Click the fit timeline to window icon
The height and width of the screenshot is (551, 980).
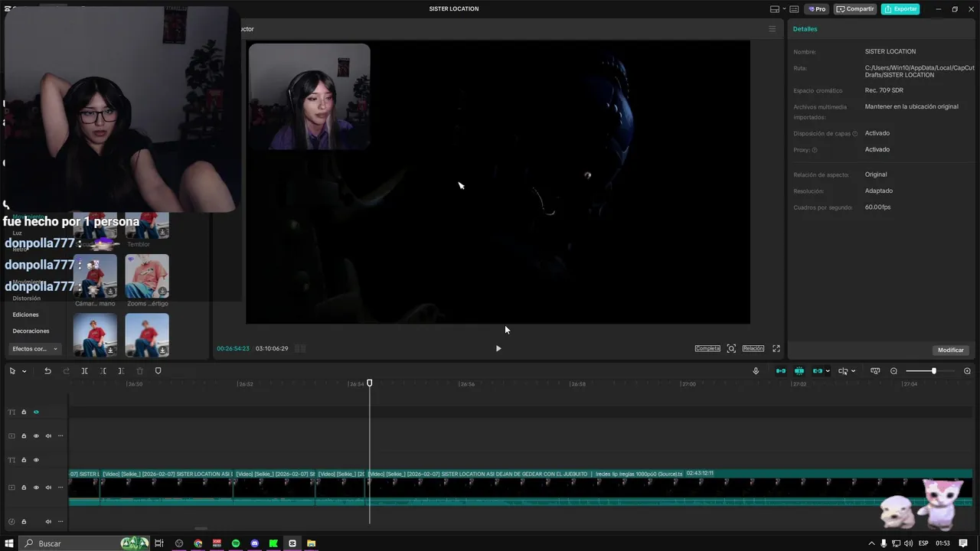(875, 371)
